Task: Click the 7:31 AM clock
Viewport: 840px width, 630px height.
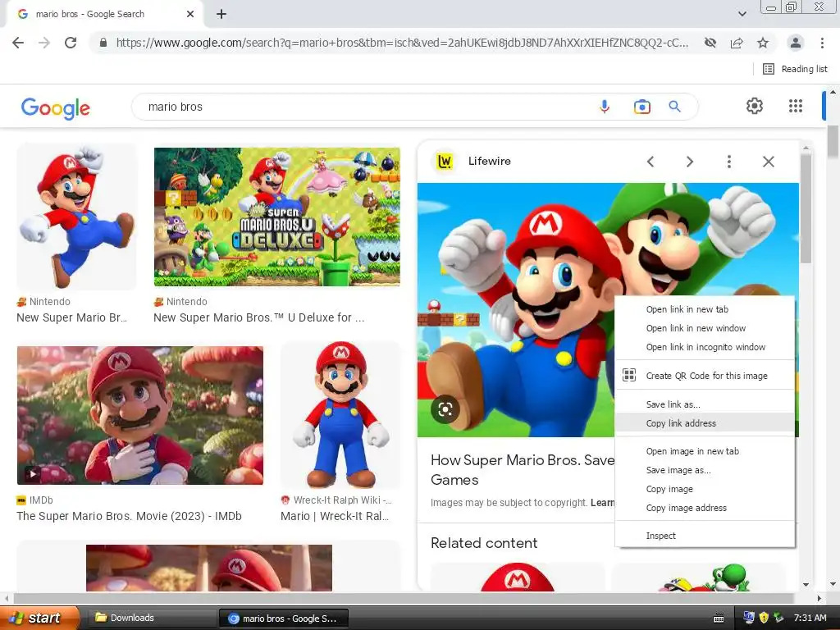Action: click(x=810, y=619)
